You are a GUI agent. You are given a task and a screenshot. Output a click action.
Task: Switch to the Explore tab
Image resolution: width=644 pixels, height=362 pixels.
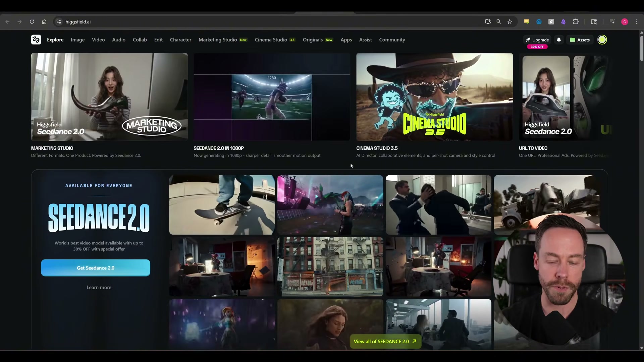tap(55, 40)
